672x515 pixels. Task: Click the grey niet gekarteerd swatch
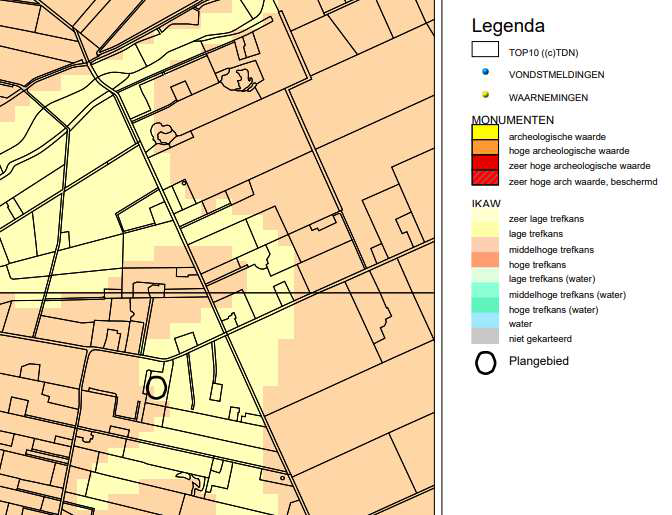[x=485, y=336]
